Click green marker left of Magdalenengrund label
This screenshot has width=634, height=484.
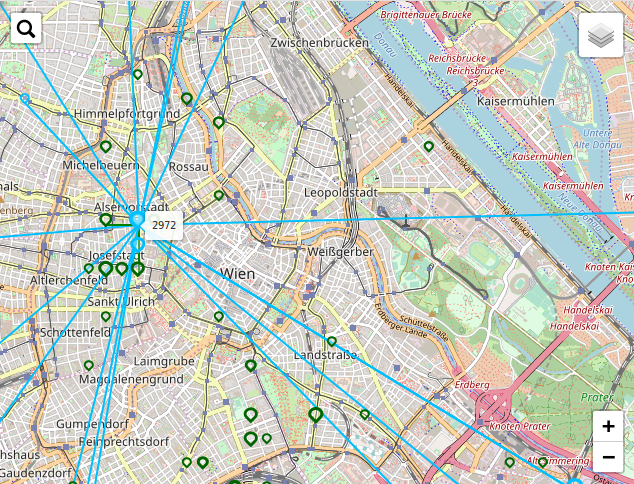tap(89, 366)
